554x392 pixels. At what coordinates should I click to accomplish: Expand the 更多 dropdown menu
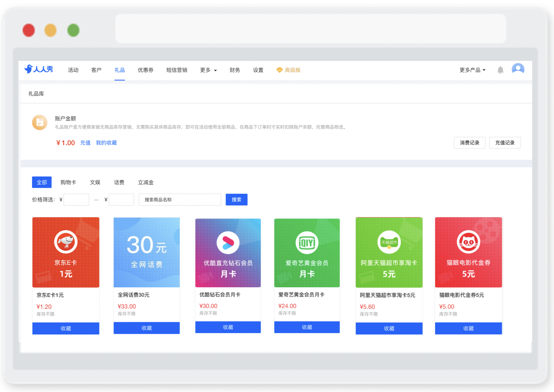tap(208, 70)
